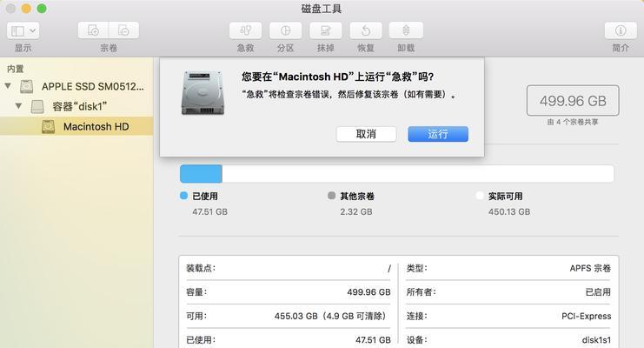The image size is (644, 348).
Task: Select APPLE SSD SM0512 in sidebar
Action: pos(76,86)
